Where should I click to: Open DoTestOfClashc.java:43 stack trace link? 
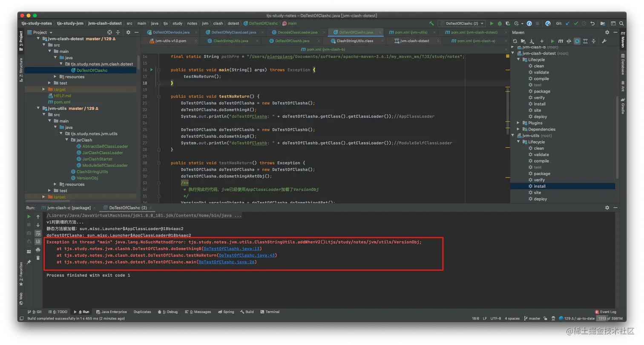247,255
